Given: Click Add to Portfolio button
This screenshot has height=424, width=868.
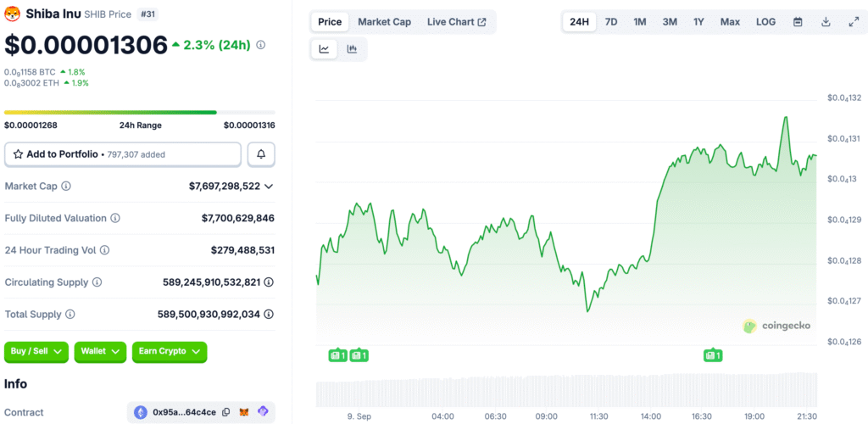Looking at the screenshot, I should click(x=123, y=154).
